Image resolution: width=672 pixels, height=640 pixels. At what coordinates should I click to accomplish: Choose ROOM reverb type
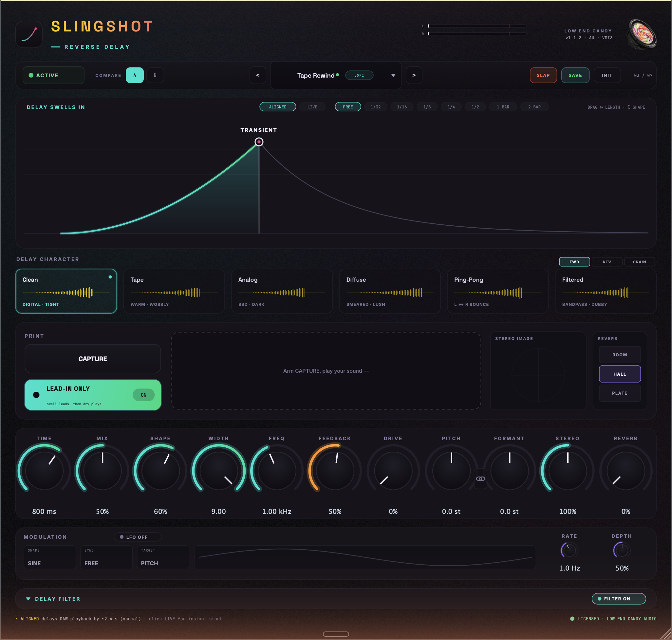click(x=620, y=355)
